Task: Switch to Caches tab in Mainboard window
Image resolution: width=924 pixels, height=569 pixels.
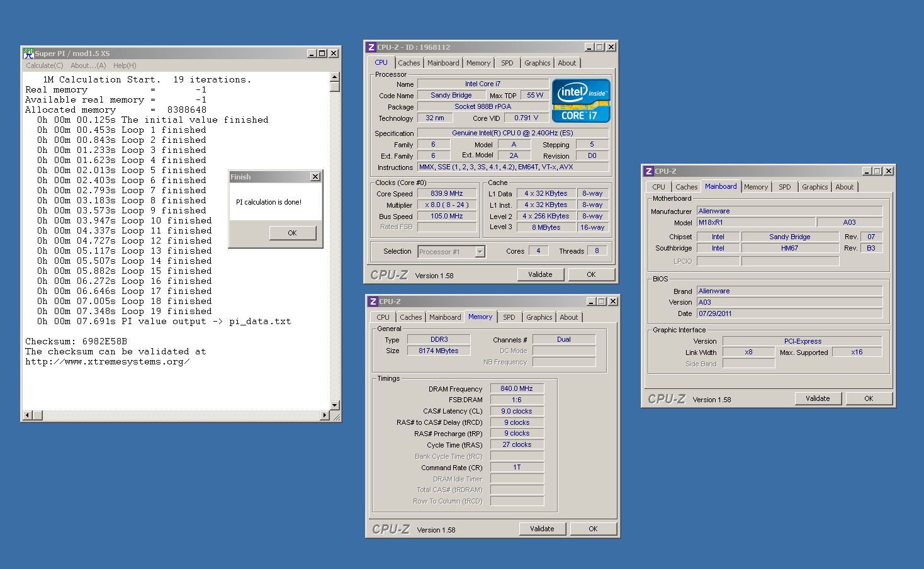Action: tap(687, 187)
